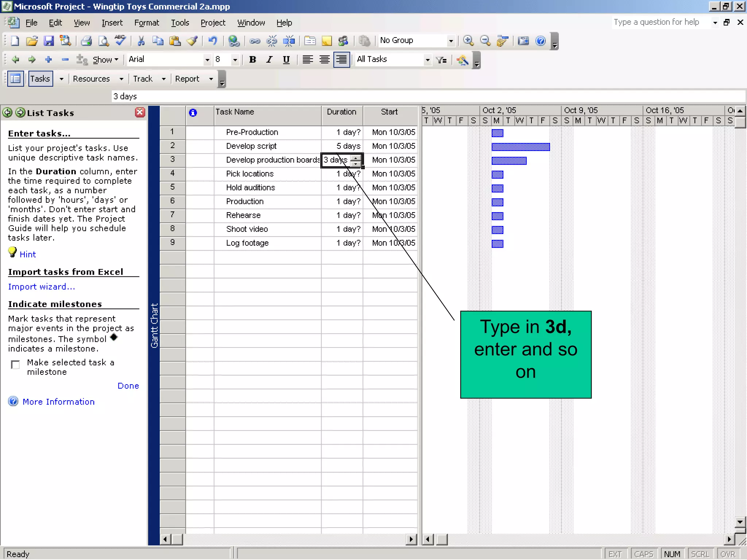Click the Save icon in the toolbar
This screenshot has width=747, height=560.
49,41
